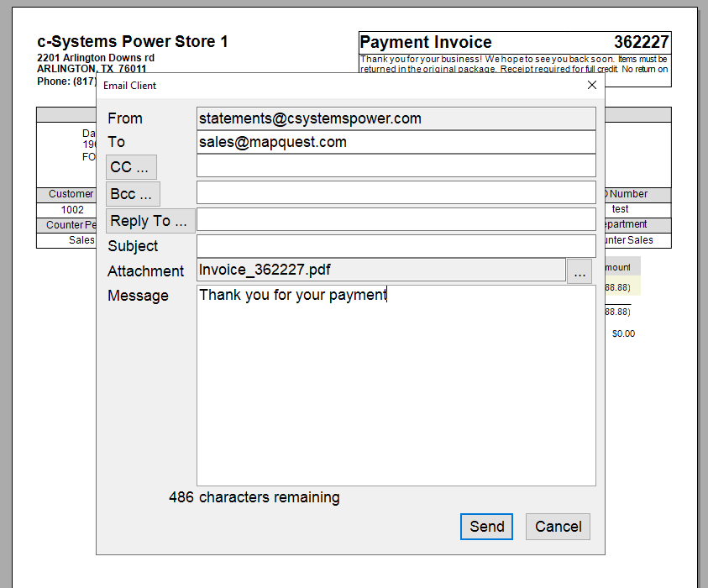Image resolution: width=708 pixels, height=588 pixels.
Task: Click the empty Subject field
Action: pos(396,246)
